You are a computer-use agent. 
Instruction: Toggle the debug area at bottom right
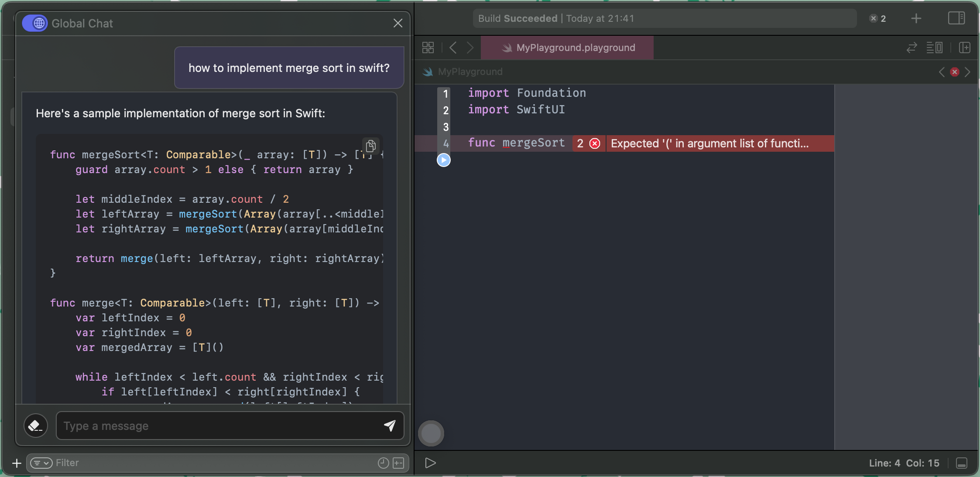(x=962, y=463)
